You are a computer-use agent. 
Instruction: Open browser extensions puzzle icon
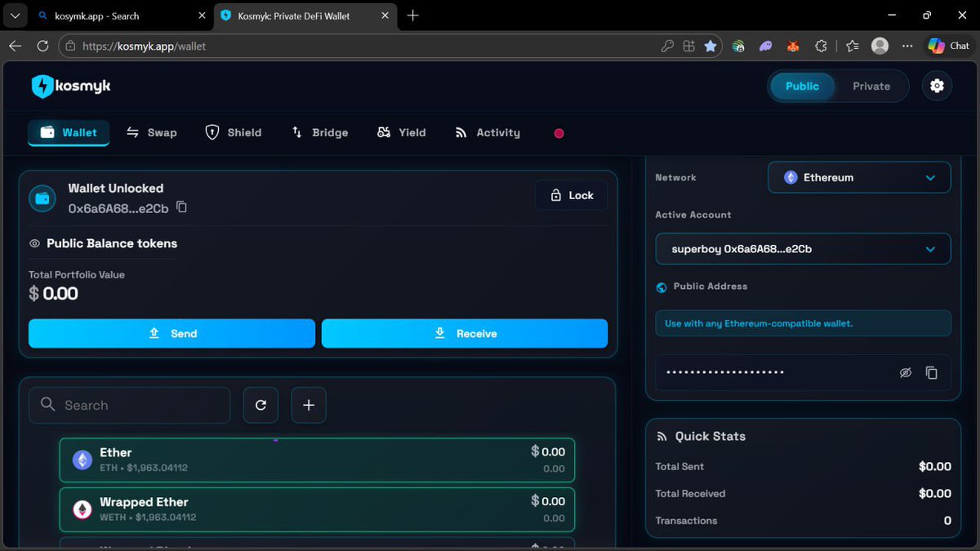click(x=821, y=47)
